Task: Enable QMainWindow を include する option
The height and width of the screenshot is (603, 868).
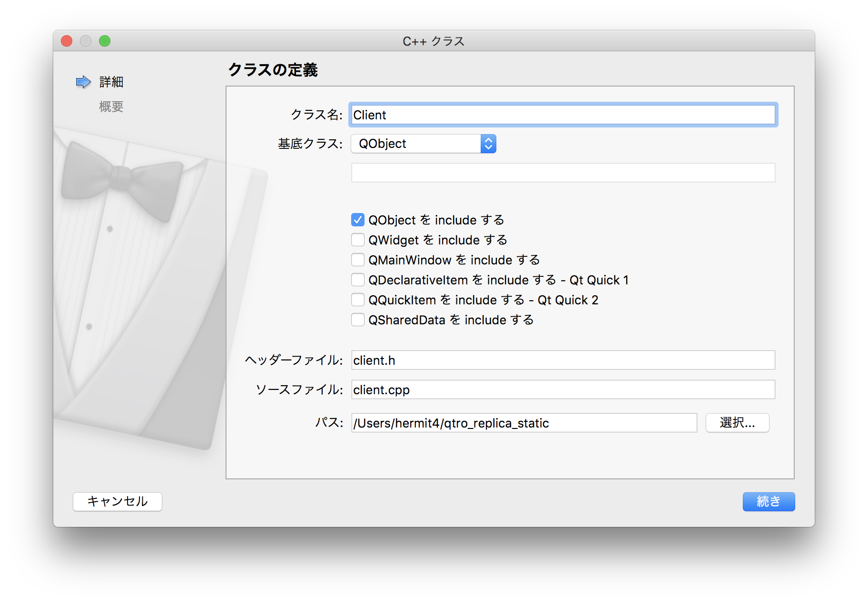Action: [357, 260]
